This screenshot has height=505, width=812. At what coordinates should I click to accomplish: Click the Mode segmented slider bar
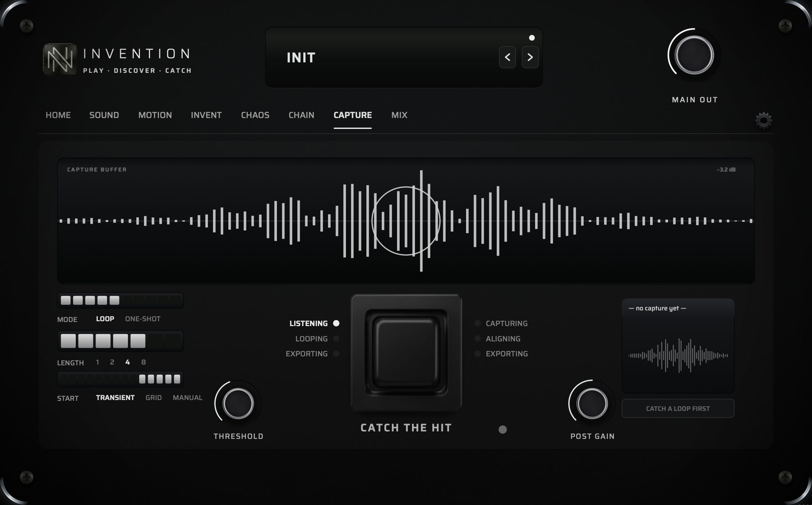(121, 300)
